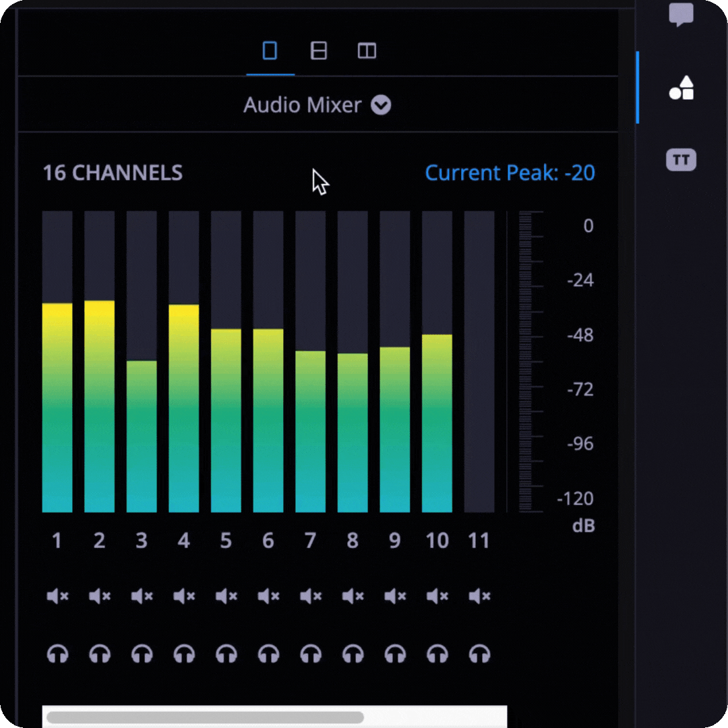
Task: Mute channel 6
Action: tap(268, 596)
